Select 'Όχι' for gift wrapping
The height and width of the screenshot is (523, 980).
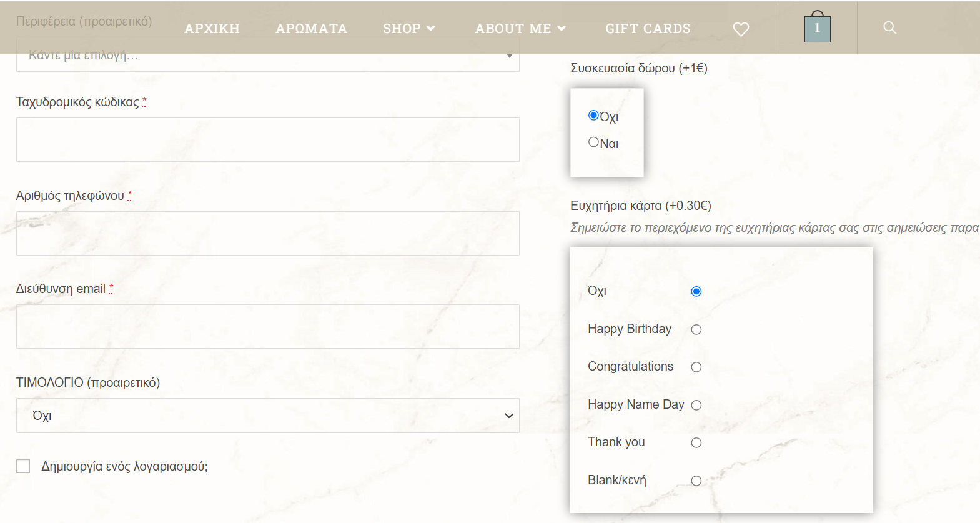coord(593,116)
